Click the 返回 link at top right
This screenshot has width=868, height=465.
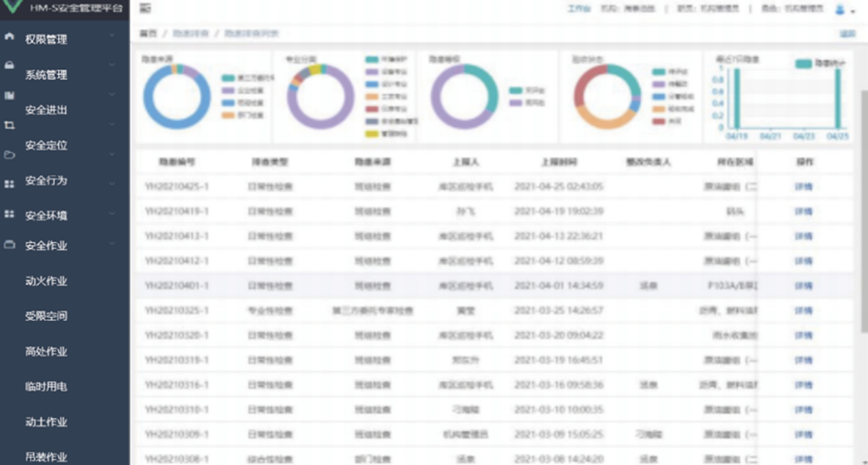[847, 34]
